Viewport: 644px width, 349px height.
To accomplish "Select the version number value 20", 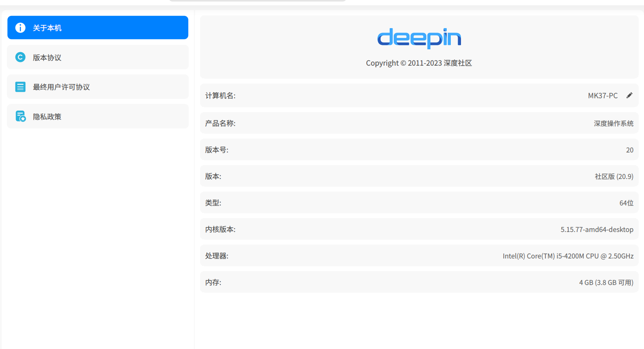I will (630, 150).
